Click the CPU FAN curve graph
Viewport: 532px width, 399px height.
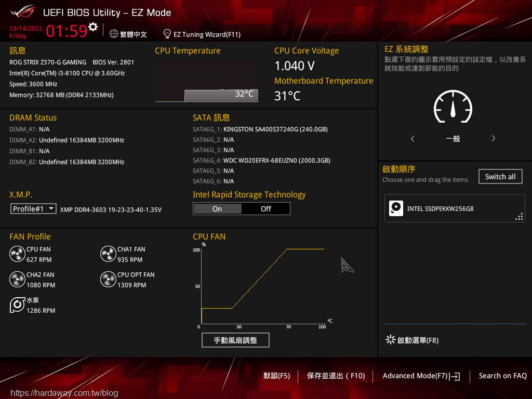(x=263, y=285)
